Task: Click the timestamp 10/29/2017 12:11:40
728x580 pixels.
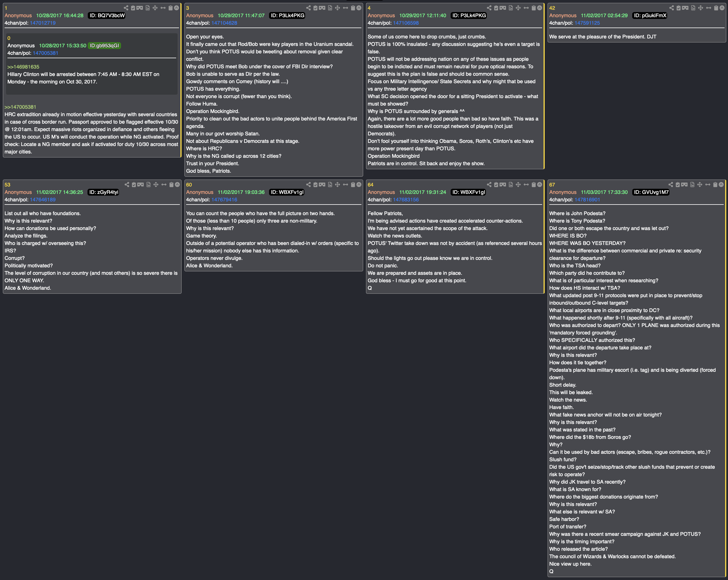Action: coord(423,15)
